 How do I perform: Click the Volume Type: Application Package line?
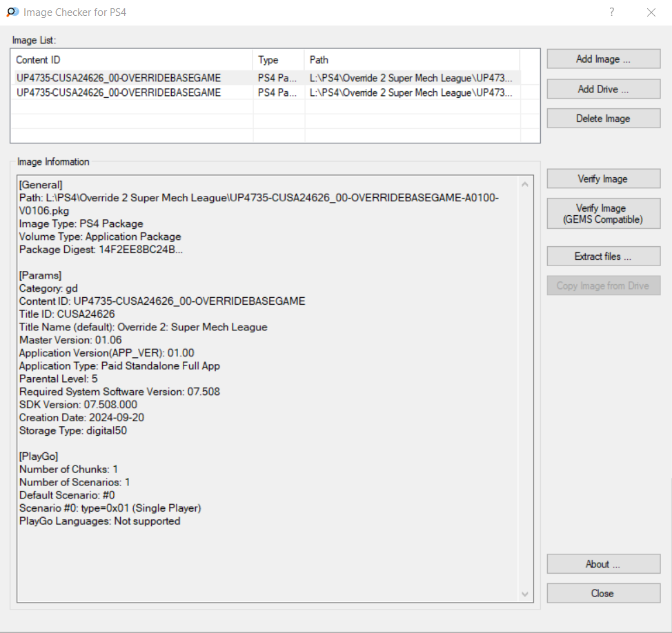[100, 237]
